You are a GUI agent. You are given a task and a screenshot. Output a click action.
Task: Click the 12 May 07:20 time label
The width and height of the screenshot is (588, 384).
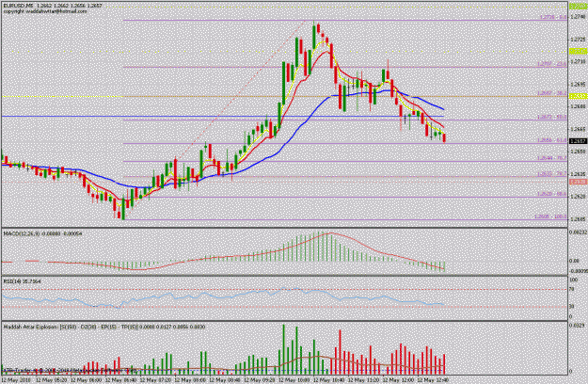155,380
